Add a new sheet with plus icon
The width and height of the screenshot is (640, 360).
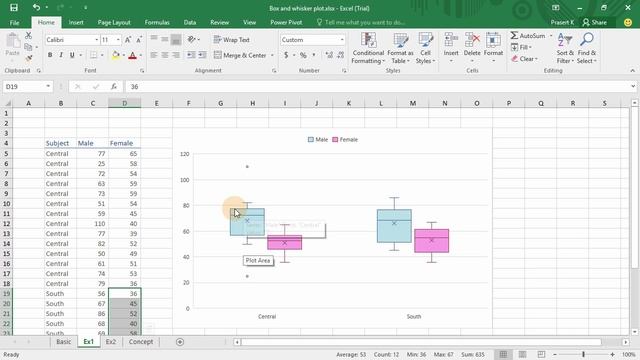click(180, 342)
